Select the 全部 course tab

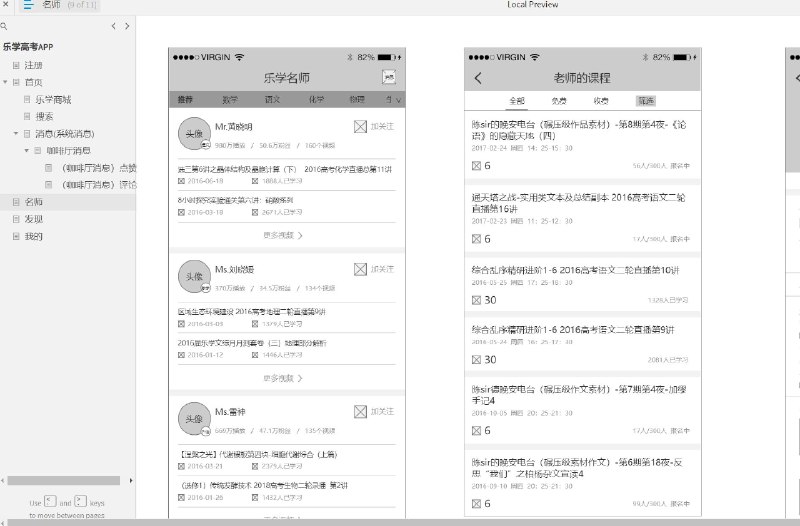(x=517, y=101)
